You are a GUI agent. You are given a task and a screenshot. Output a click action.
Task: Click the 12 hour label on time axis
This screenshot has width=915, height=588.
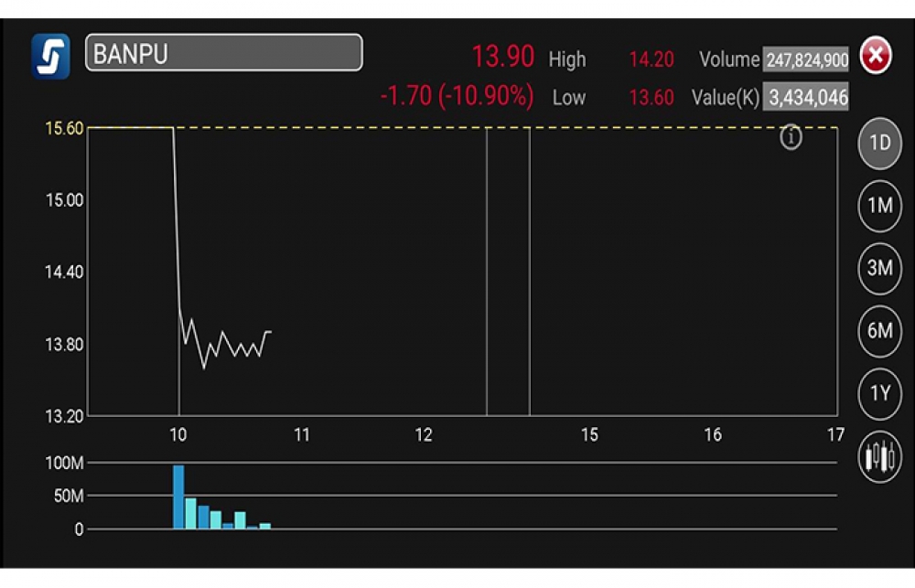coord(424,434)
